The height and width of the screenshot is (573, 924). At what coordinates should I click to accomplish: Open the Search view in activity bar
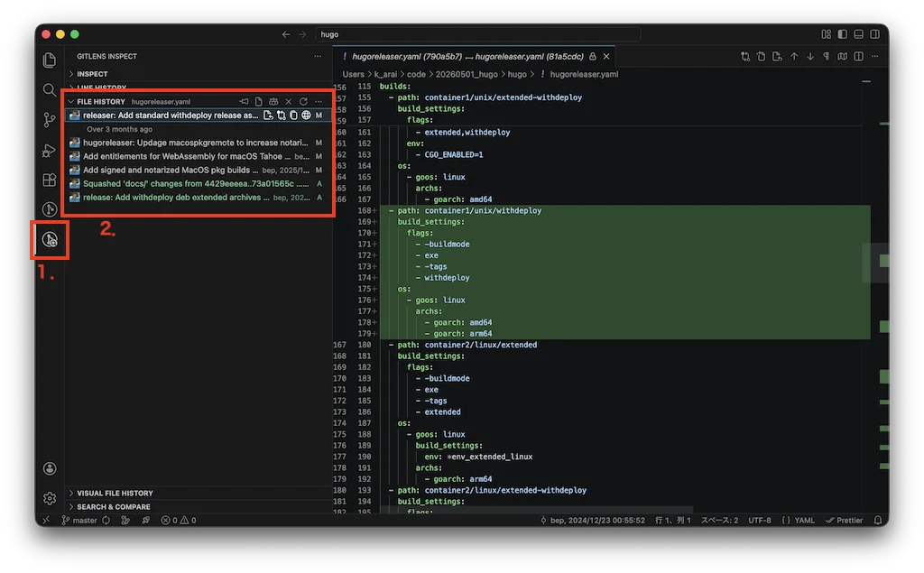click(x=50, y=90)
